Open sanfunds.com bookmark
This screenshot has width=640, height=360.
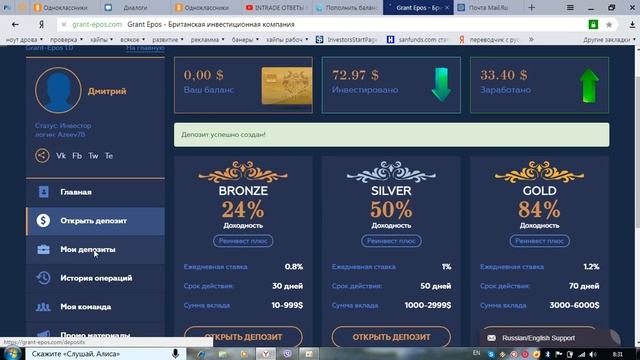point(417,40)
